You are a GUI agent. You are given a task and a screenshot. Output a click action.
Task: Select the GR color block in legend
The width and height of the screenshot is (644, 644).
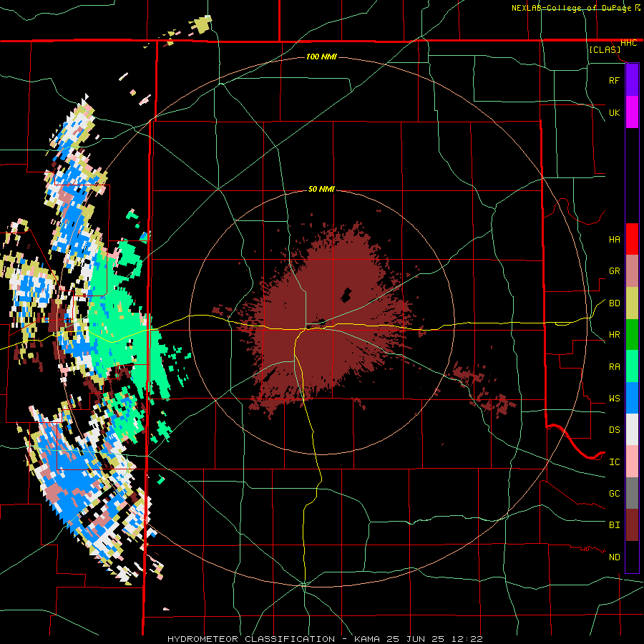point(632,271)
